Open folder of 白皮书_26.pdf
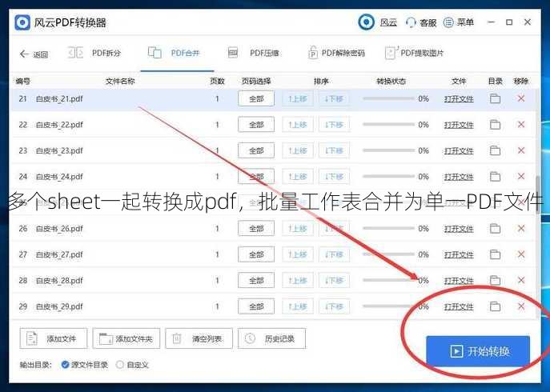Screen dimensions: 550x392 [x=495, y=228]
